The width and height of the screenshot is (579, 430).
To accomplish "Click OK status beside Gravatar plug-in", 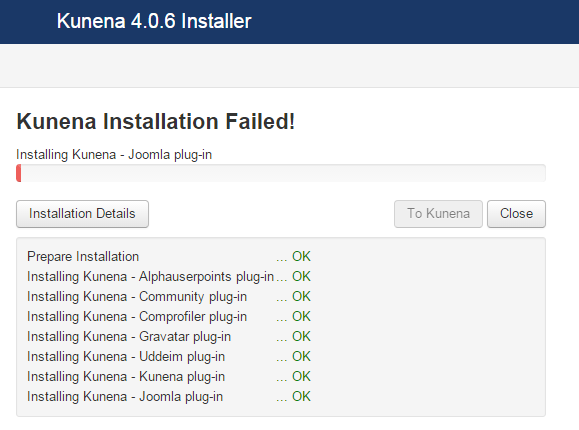I will point(301,336).
